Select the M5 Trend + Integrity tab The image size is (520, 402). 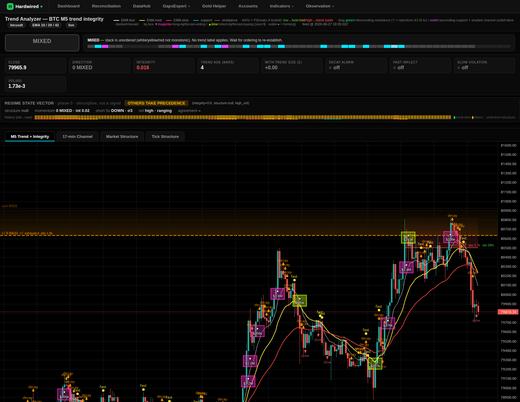[30, 137]
